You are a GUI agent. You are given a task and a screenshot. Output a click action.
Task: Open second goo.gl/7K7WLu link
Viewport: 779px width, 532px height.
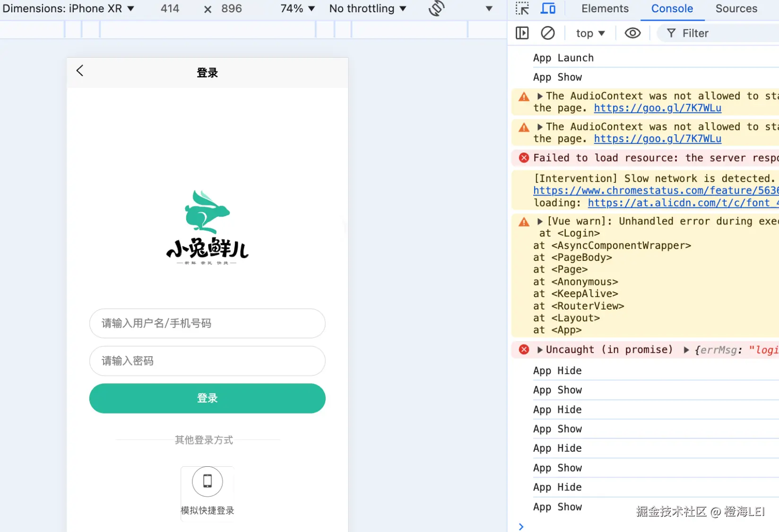(658, 139)
